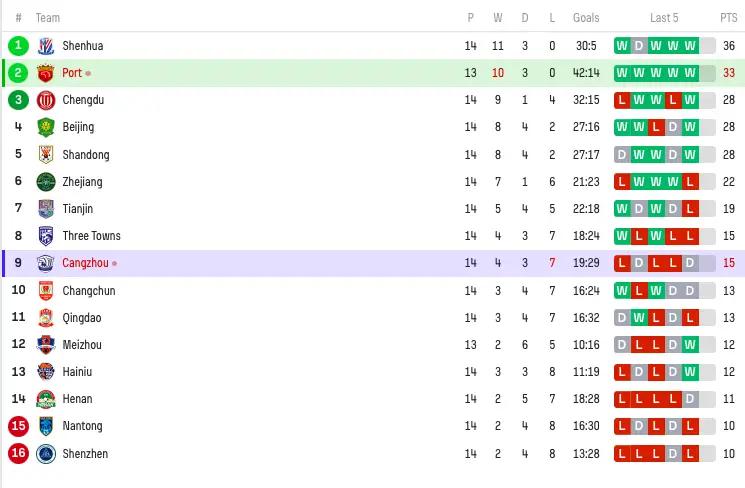
Task: Click the Shenzhen round blue crest
Action: [x=46, y=454]
